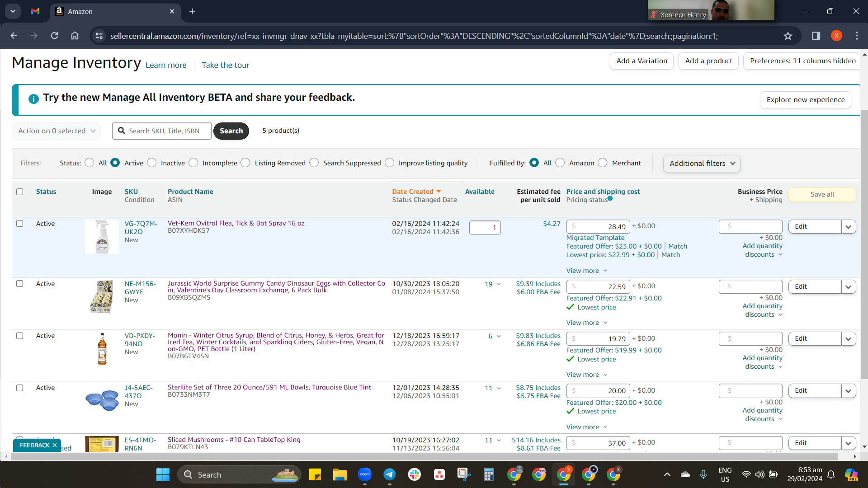Tick the checkbox for the Vet-Kem Ovitrol row

[20, 224]
